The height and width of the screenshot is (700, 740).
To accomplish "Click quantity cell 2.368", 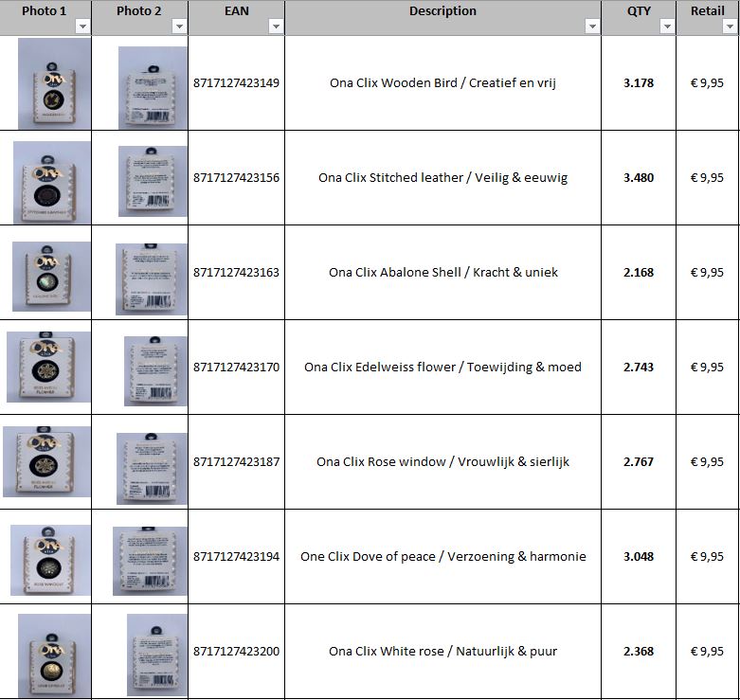I will [639, 652].
